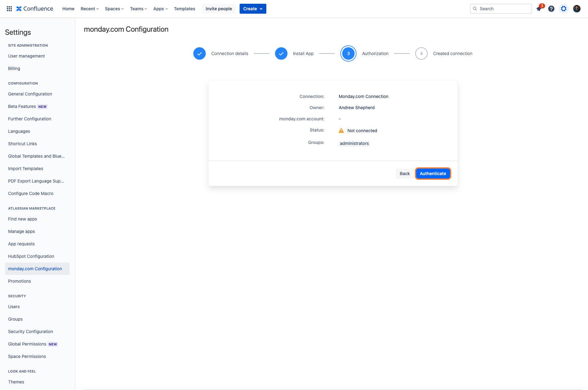588x390 pixels.
Task: Click the Invite people button
Action: 219,9
